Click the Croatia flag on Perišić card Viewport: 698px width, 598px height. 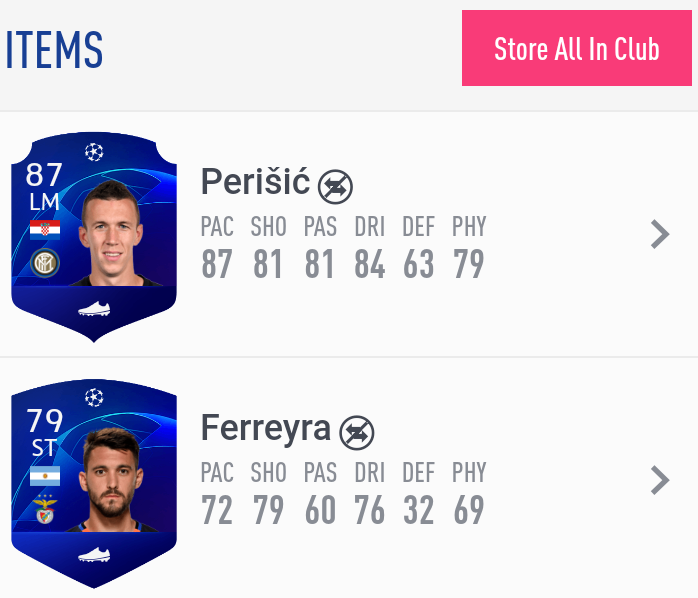pos(45,230)
